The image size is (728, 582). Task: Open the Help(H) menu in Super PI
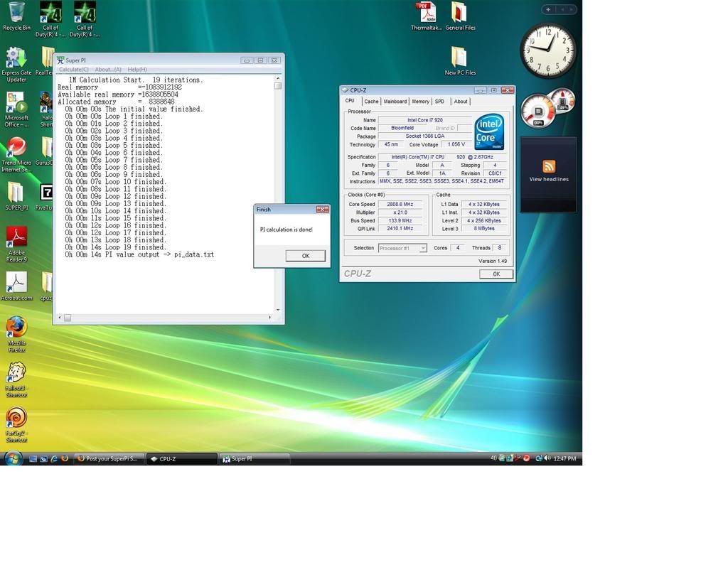pos(137,70)
